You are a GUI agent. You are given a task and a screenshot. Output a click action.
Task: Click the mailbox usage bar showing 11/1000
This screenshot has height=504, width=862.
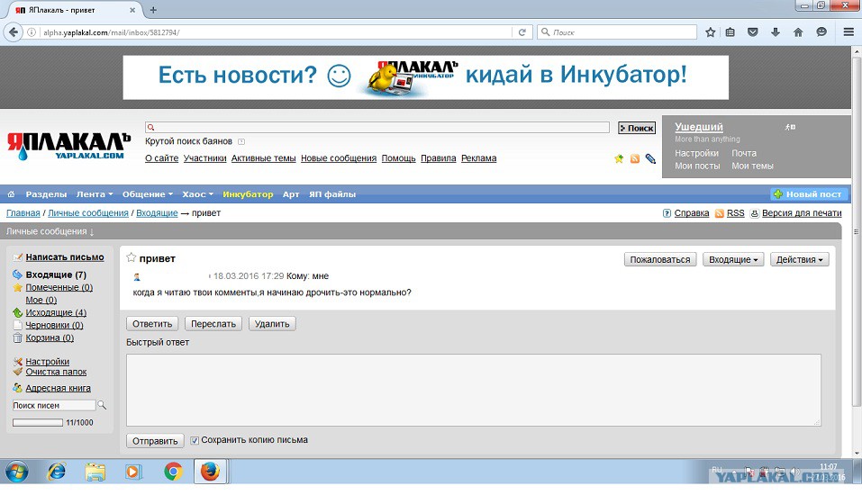point(38,423)
